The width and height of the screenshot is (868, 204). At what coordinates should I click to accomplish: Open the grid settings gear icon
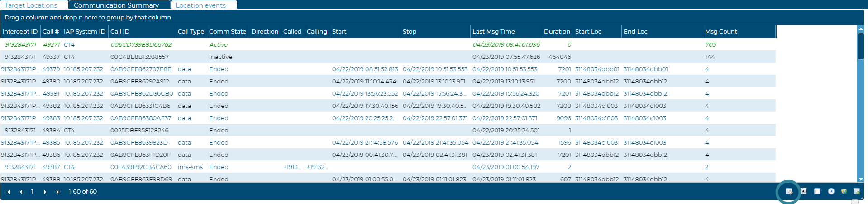(789, 191)
